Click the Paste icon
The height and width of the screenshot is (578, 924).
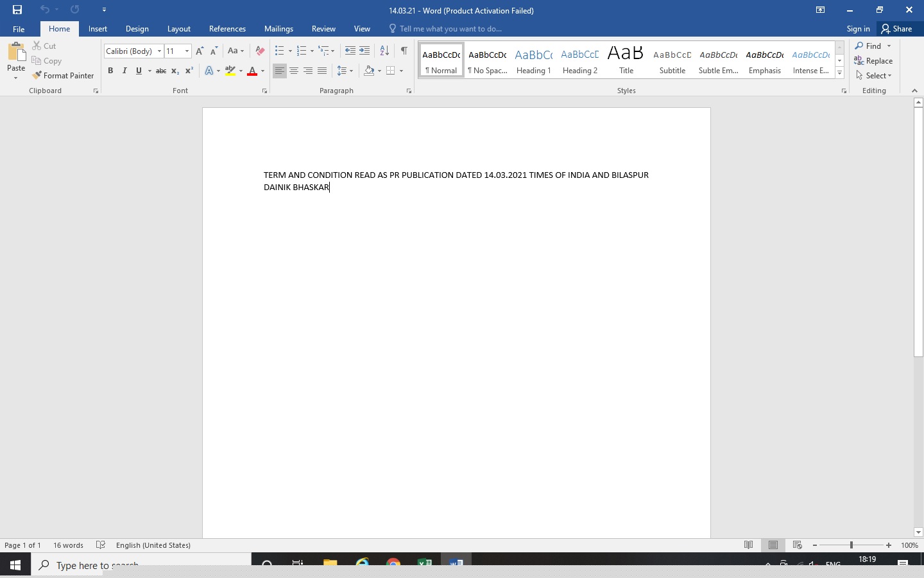(x=16, y=52)
